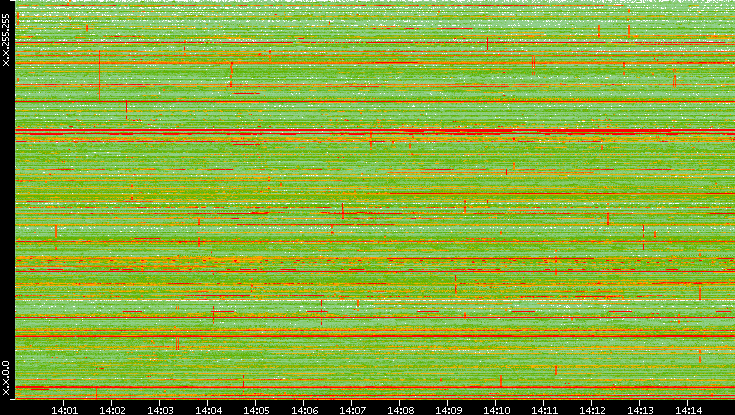Viewport: 735px width, 415px height.
Task: Click the 14:07 time axis label
Action: pos(352,410)
